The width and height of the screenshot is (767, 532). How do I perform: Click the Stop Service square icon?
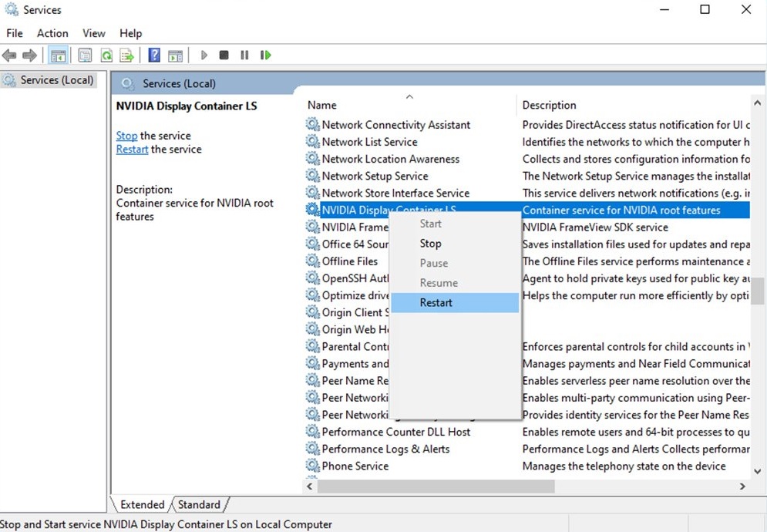click(224, 56)
